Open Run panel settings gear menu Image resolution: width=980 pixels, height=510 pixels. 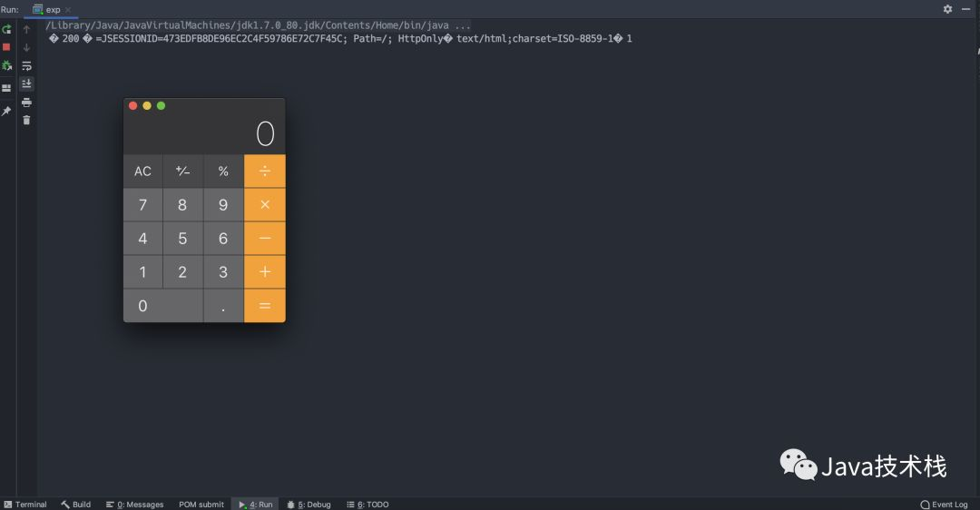947,9
